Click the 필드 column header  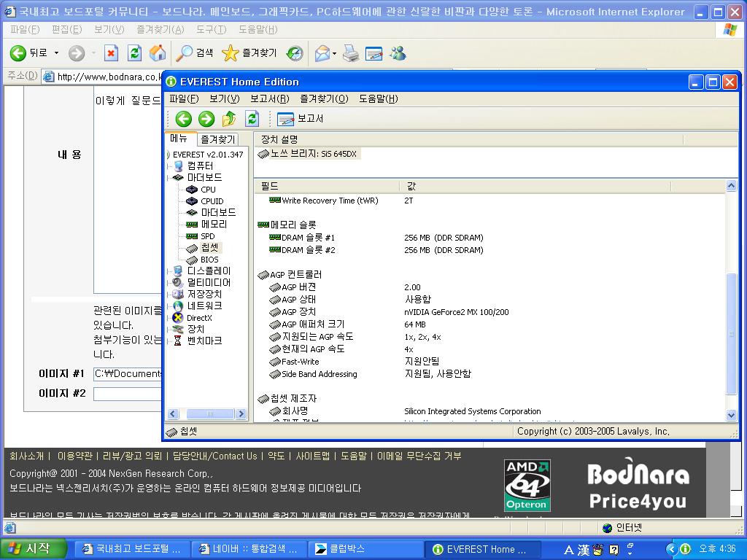tap(327, 186)
